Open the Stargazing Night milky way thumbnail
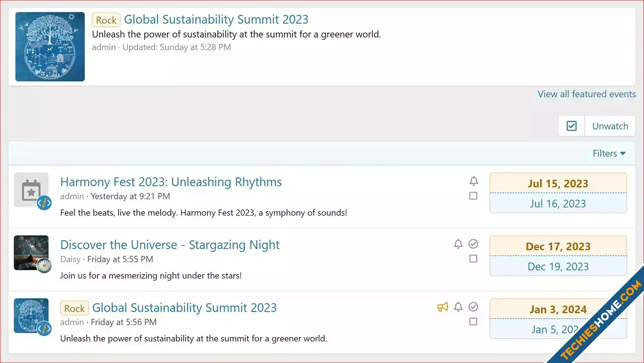This screenshot has width=644, height=363. pyautogui.click(x=31, y=253)
